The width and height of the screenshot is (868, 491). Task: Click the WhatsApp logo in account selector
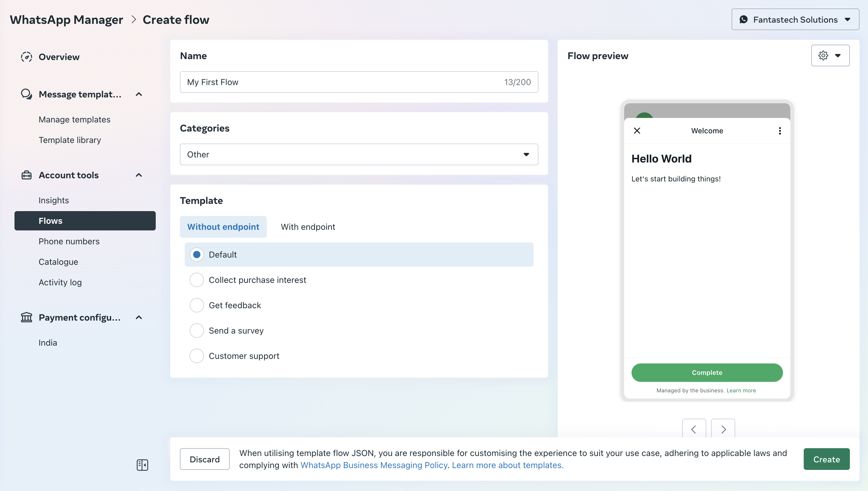point(744,20)
